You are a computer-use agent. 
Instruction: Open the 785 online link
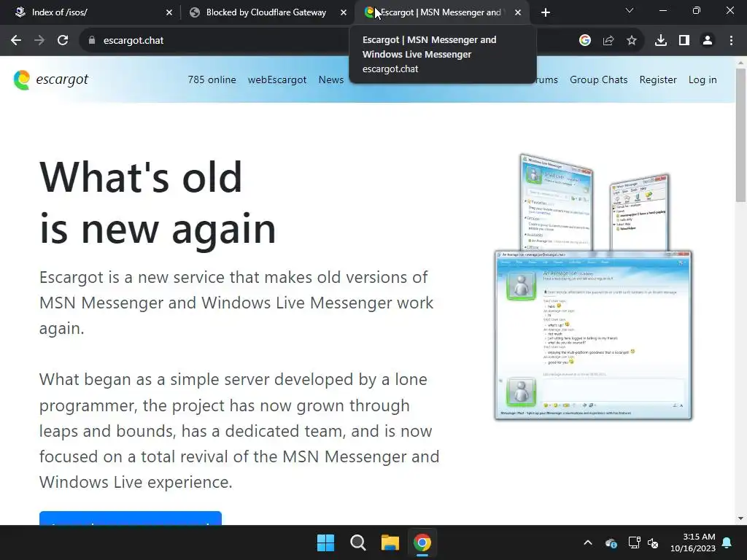point(212,79)
